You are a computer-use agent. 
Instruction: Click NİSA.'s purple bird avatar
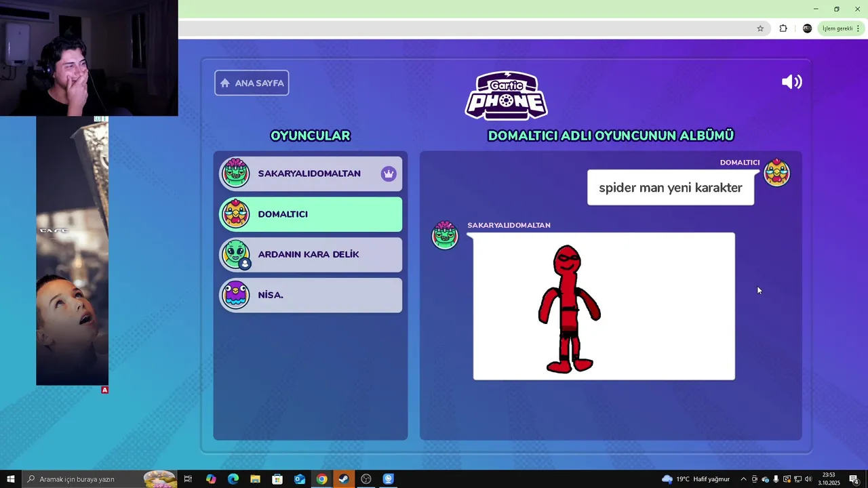(236, 295)
